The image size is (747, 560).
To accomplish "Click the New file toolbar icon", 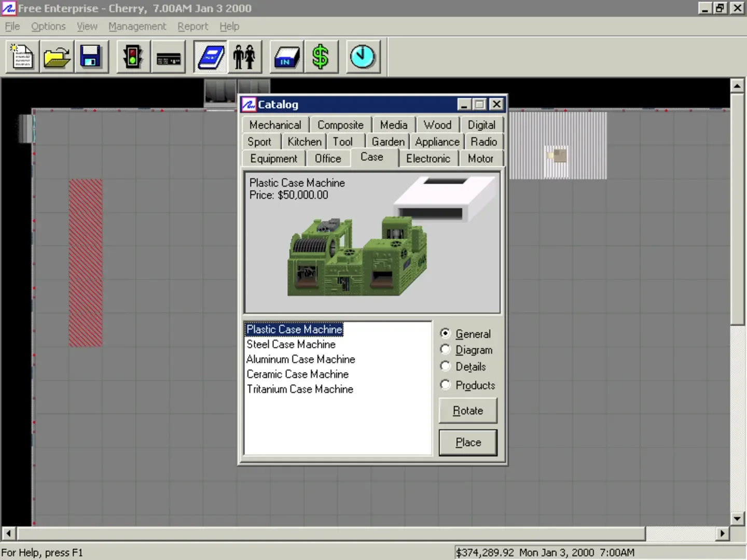I will [x=22, y=57].
